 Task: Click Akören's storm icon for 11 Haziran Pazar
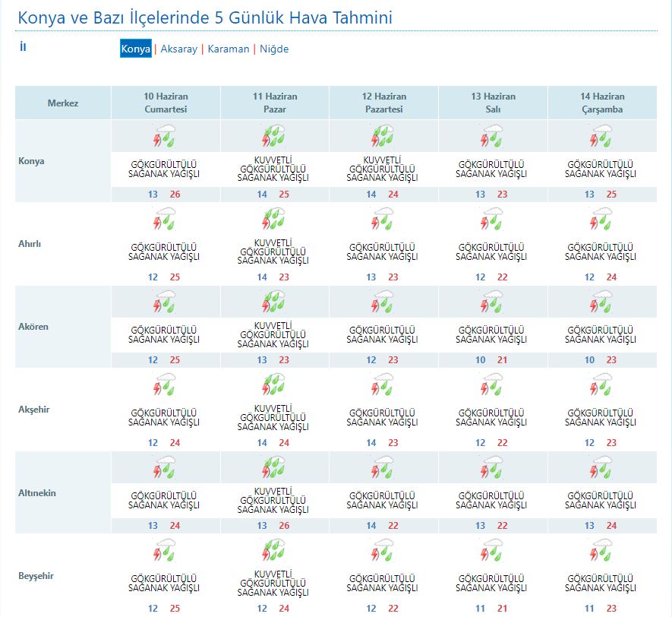(274, 303)
